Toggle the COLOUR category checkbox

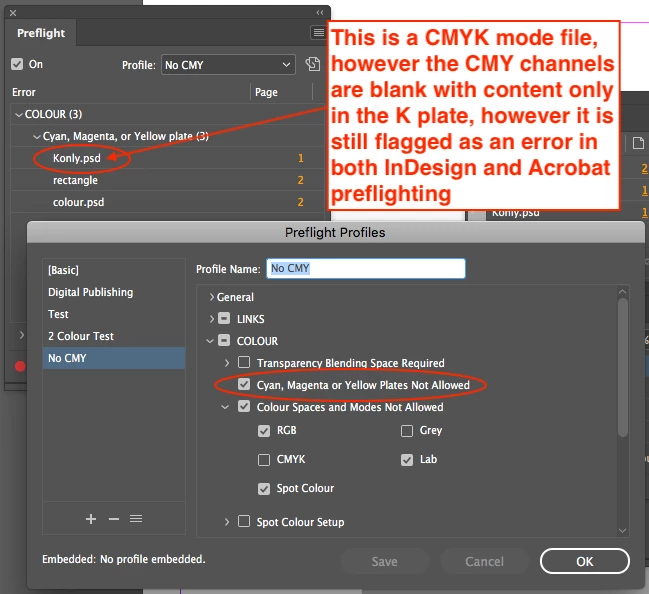click(x=224, y=340)
